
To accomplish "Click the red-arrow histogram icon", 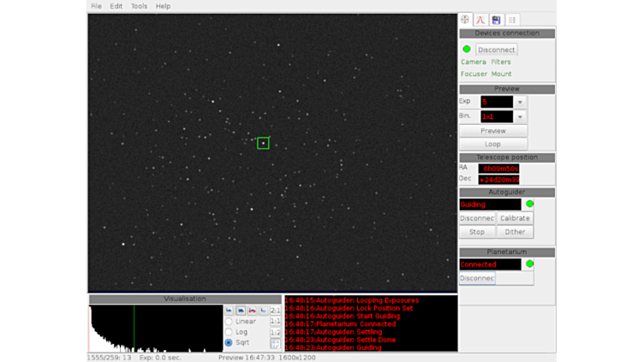I will pos(252,311).
